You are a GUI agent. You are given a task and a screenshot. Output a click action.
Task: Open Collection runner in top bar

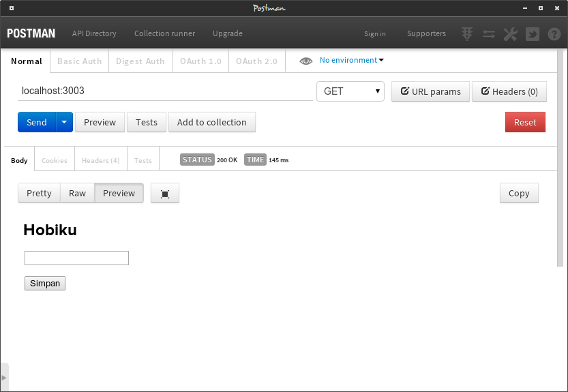pos(164,33)
